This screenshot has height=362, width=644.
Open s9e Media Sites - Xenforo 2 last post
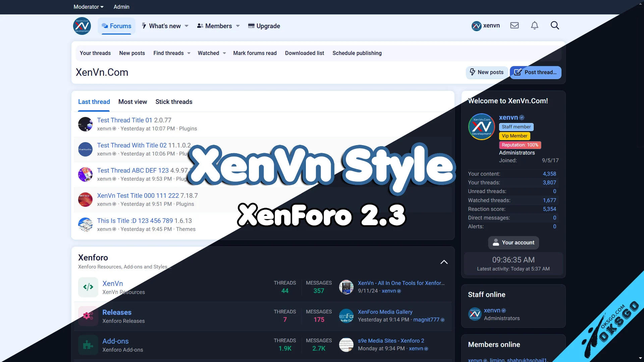(391, 341)
